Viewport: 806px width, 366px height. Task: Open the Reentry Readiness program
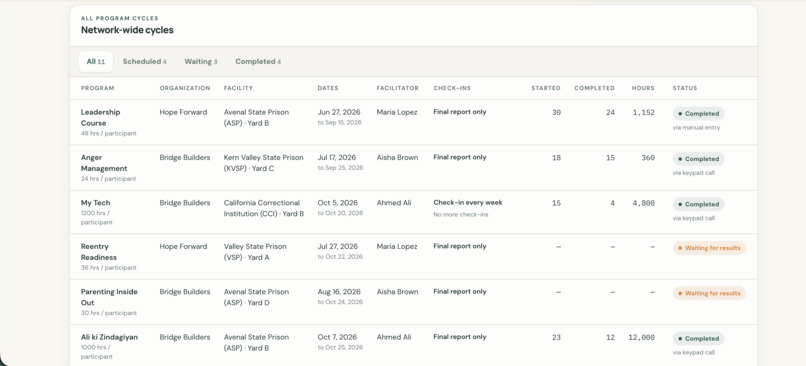click(x=99, y=252)
